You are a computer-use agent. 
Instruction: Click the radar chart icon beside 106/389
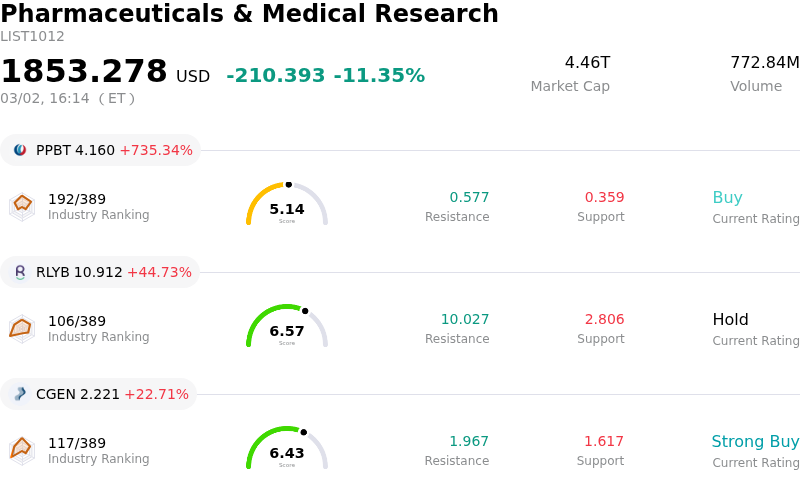point(22,327)
